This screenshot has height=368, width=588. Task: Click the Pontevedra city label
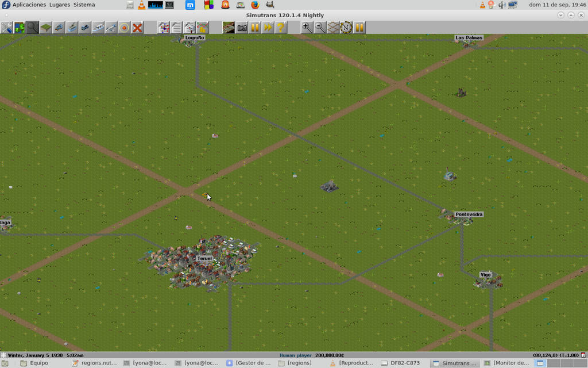tap(469, 214)
